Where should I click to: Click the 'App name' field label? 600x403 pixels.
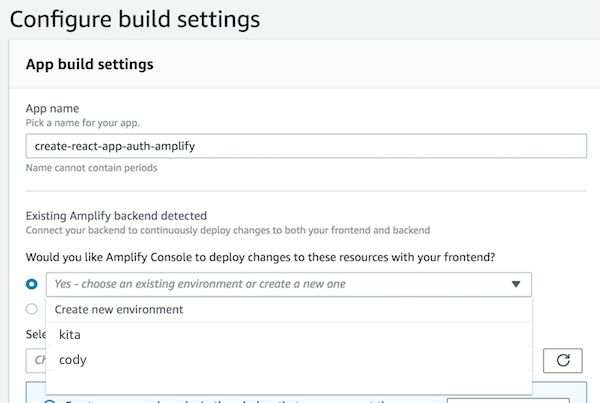pyautogui.click(x=52, y=108)
